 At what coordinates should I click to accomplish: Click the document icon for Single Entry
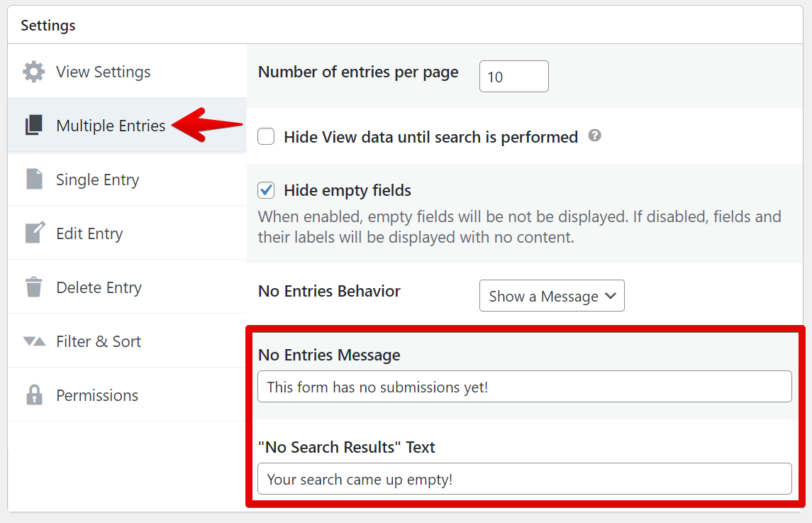(33, 180)
